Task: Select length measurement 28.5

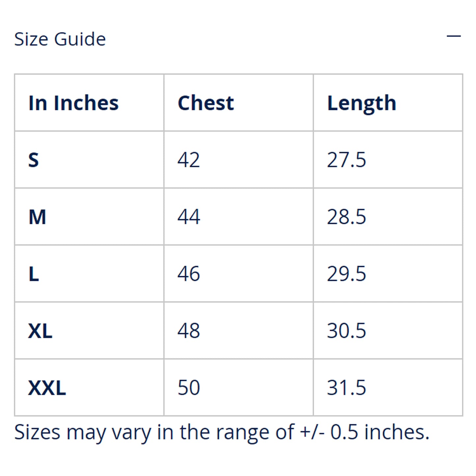Action: tap(346, 217)
